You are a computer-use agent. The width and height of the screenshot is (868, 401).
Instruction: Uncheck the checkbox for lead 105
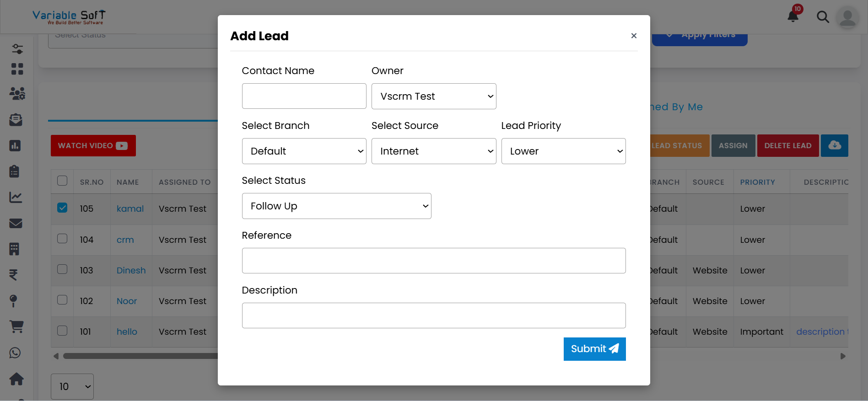tap(62, 208)
